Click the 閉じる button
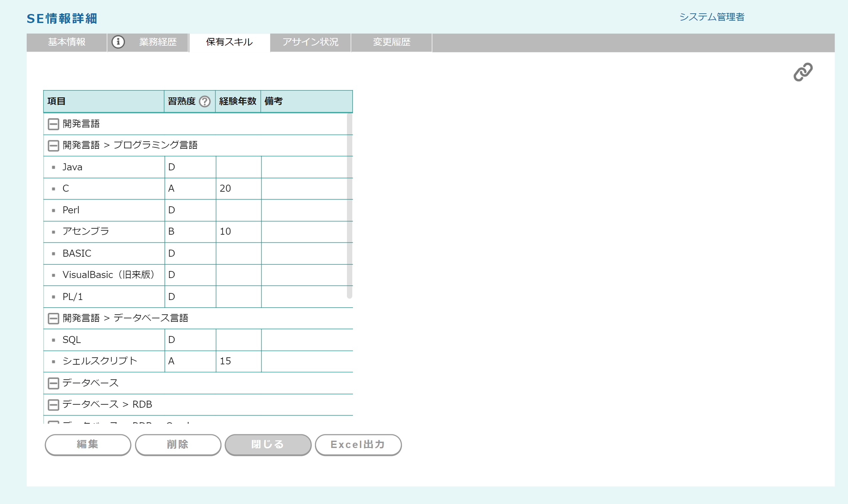Image resolution: width=848 pixels, height=504 pixels. 268,444
